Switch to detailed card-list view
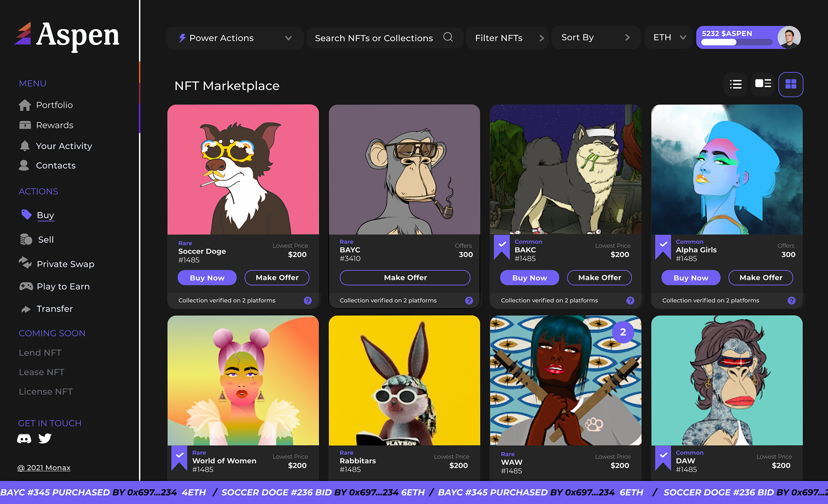 click(763, 83)
